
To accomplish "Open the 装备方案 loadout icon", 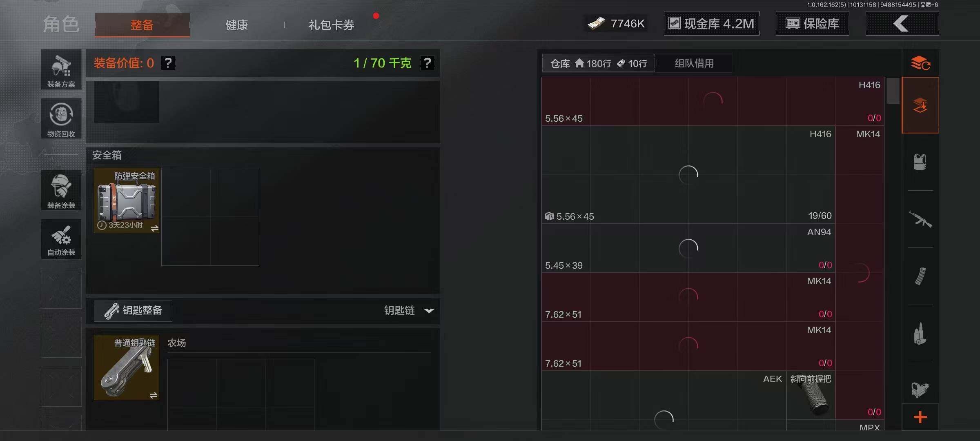I will click(x=61, y=70).
